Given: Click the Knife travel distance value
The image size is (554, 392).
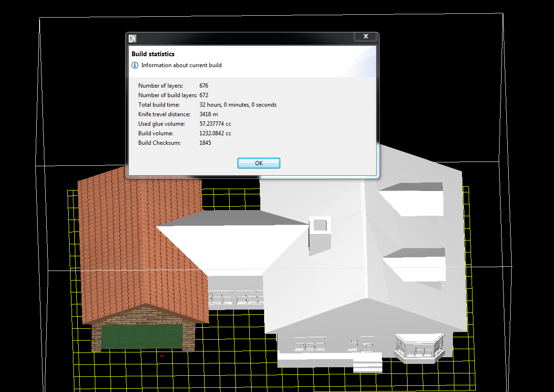Looking at the screenshot, I should 208,114.
